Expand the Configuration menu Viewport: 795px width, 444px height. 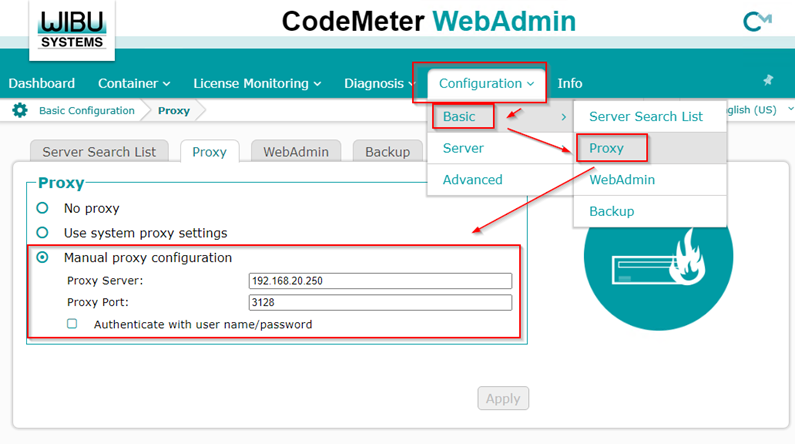pos(486,83)
